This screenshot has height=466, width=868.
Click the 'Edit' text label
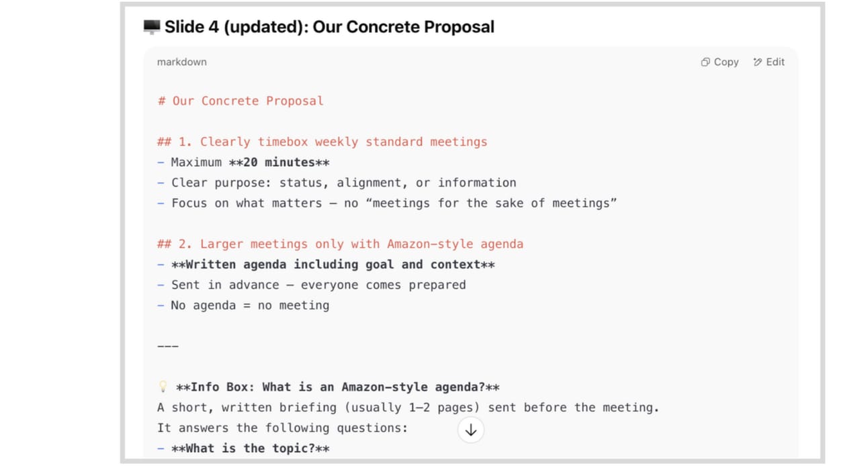pos(775,62)
